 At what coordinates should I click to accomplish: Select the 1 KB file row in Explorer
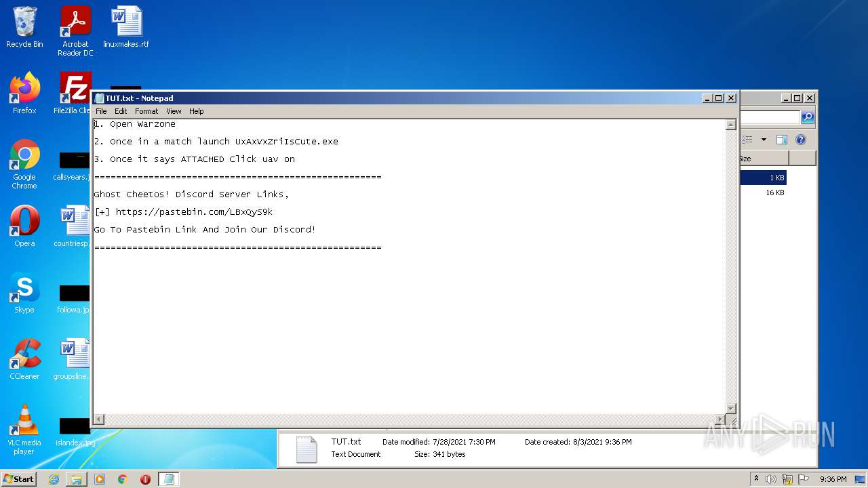point(764,178)
